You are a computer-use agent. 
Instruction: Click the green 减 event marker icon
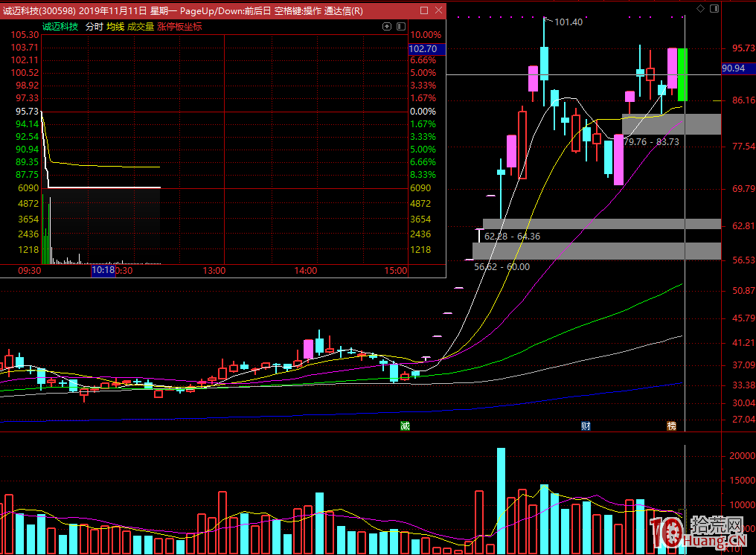405,426
